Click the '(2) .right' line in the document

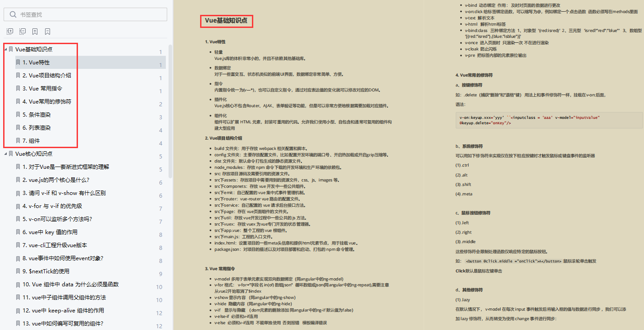[x=463, y=232]
